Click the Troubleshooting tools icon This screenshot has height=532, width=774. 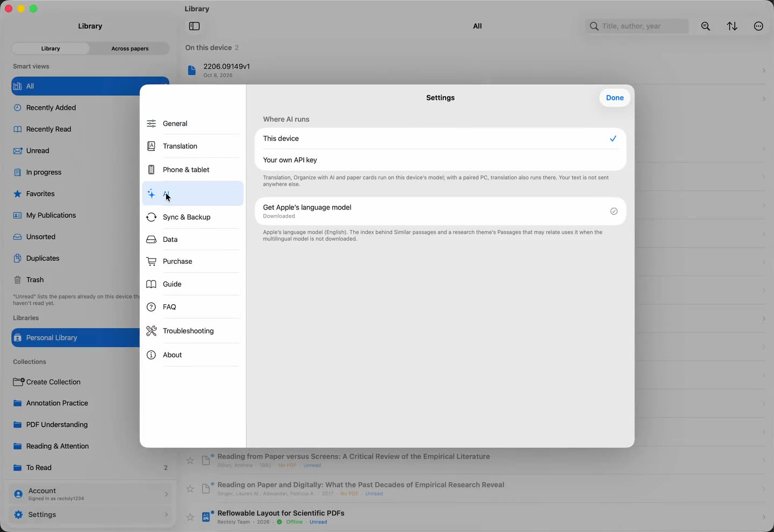(152, 331)
